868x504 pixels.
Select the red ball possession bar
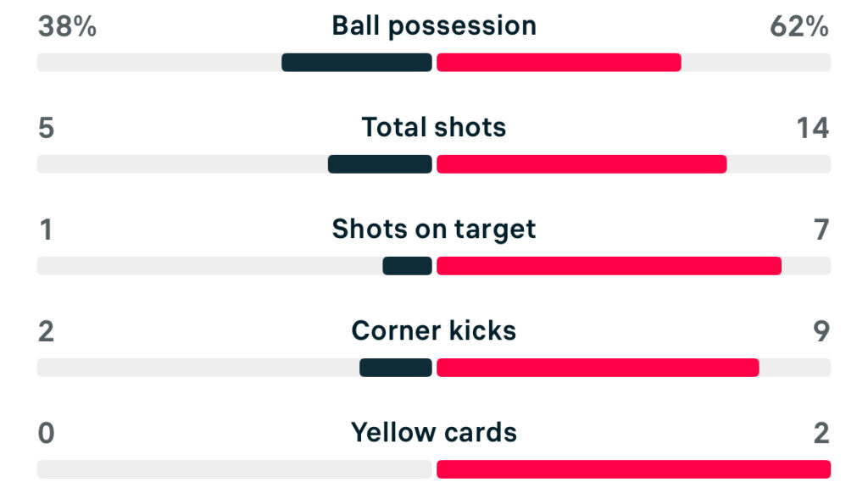pos(559,63)
